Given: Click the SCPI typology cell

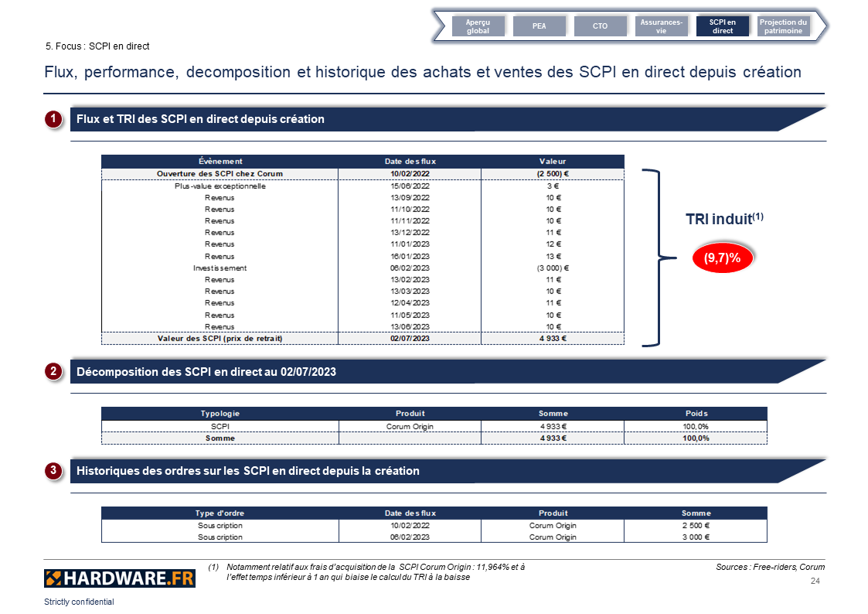Looking at the screenshot, I should coord(220,426).
